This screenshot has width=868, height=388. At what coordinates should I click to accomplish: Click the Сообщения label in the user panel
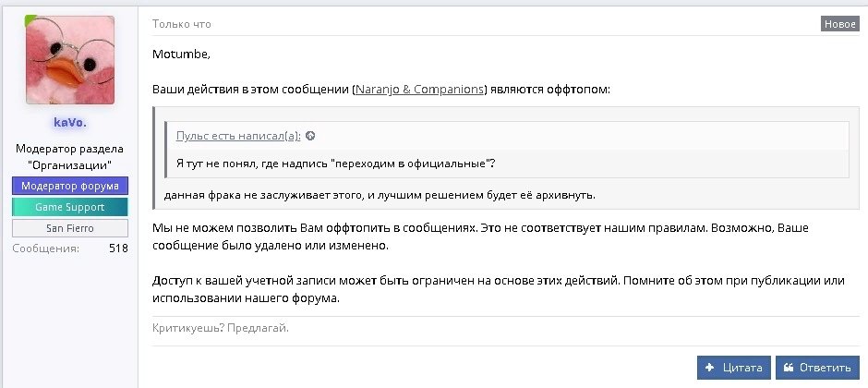point(45,249)
